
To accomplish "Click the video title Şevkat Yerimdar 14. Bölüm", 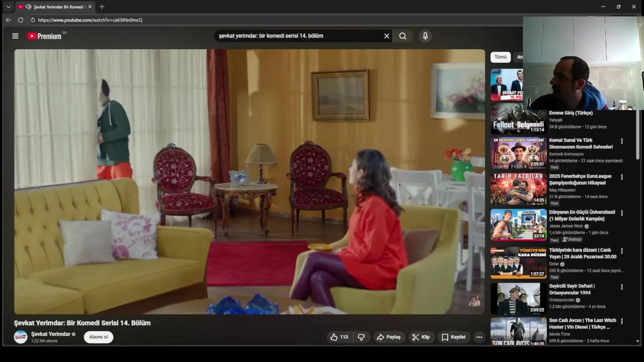I will [82, 323].
